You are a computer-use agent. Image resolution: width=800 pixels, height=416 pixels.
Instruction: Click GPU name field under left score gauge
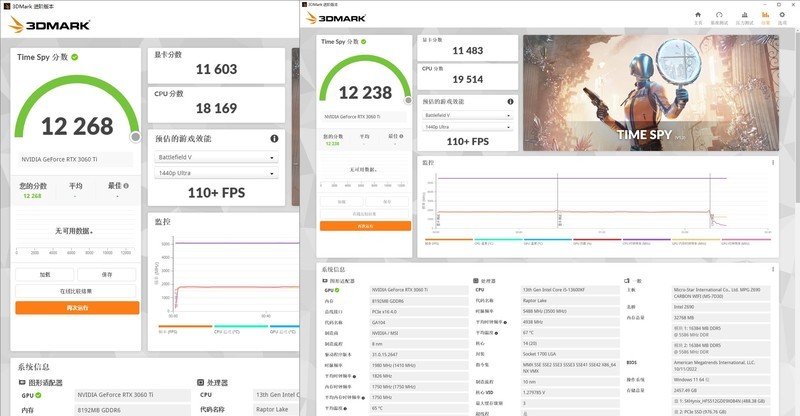tap(76, 159)
